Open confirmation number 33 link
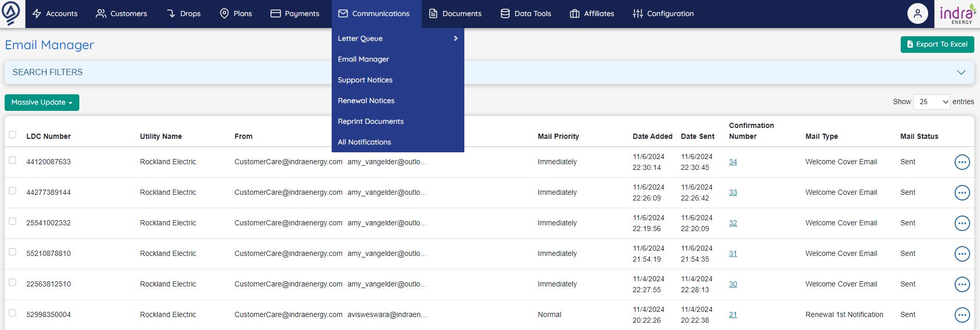Viewport: 980px width, 330px height. coord(733,192)
